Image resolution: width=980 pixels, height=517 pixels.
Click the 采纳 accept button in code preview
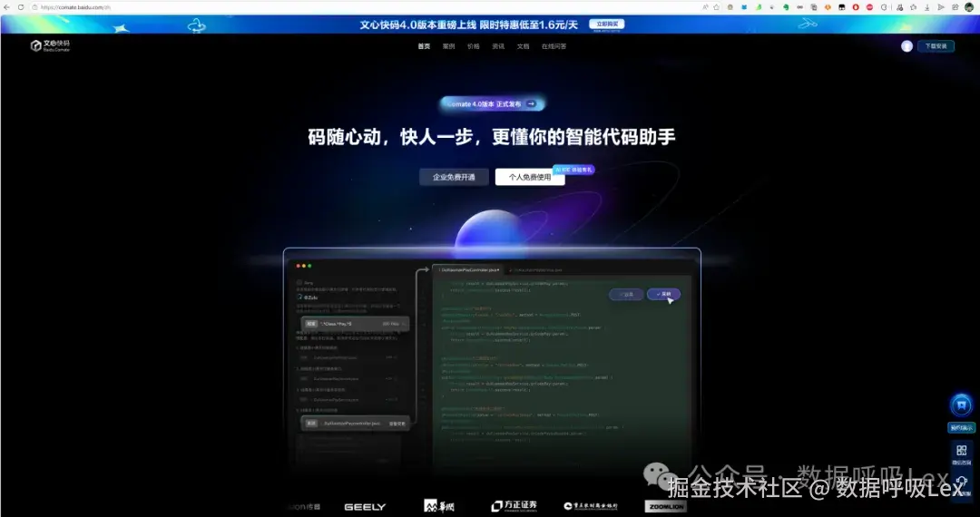[x=663, y=294]
